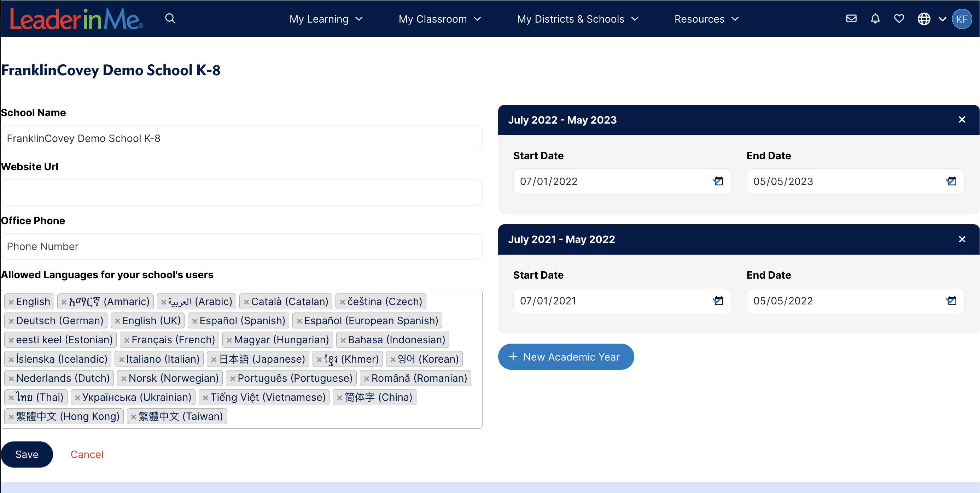Screen dimensions: 980x493
Task: Remove the Khmer language tag
Action: tap(319, 360)
